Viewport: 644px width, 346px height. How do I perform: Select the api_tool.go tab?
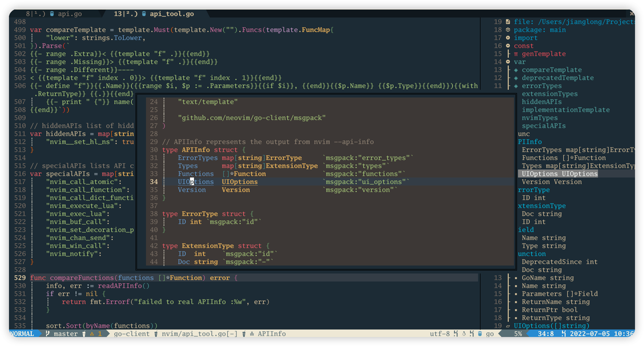pyautogui.click(x=171, y=14)
